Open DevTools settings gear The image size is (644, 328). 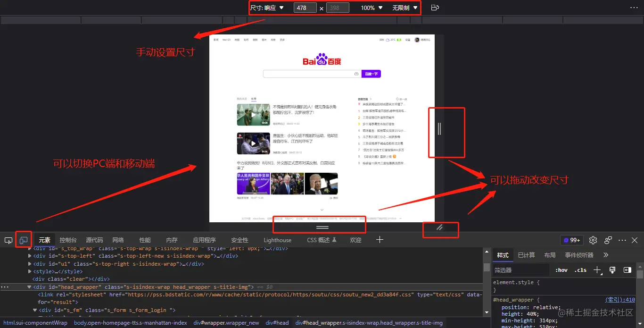(x=593, y=240)
